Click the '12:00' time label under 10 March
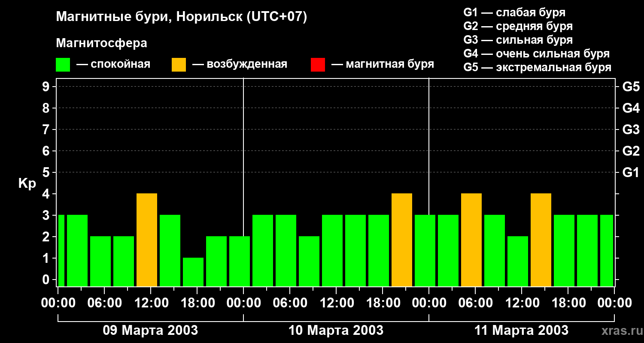644x343 pixels. [336, 303]
